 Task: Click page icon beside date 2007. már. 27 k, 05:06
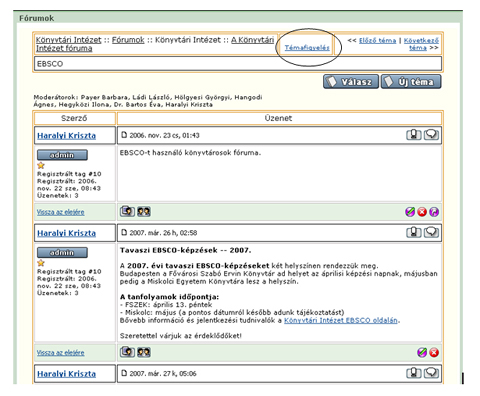(x=124, y=373)
